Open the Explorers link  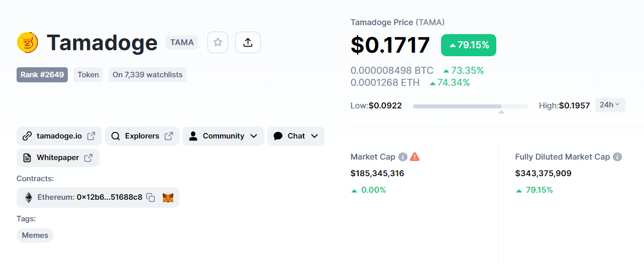coord(142,136)
